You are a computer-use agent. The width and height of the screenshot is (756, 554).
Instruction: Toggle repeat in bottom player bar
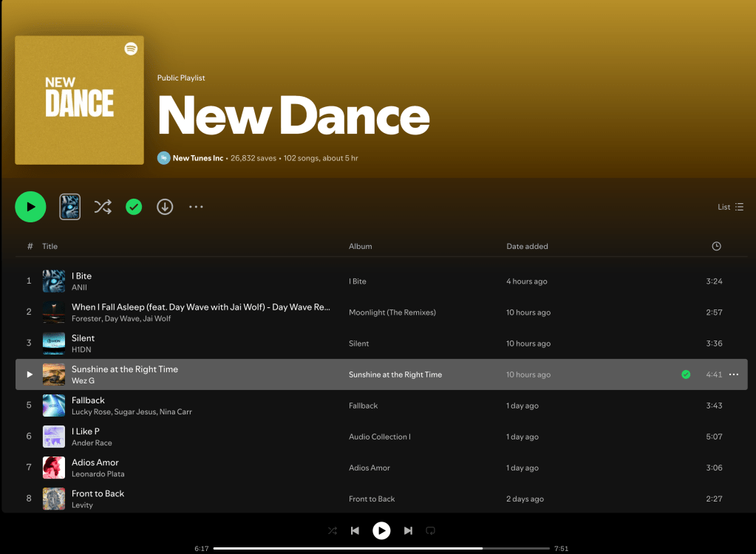tap(431, 530)
